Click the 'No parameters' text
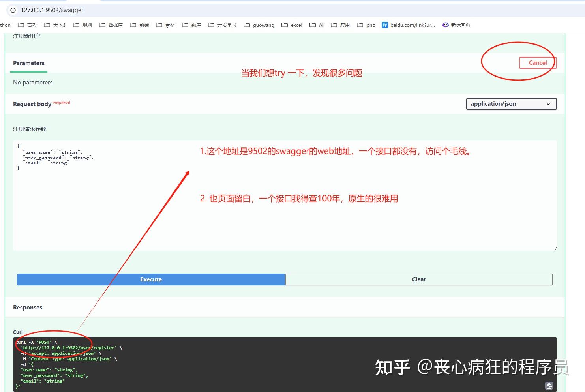585x392 pixels. click(x=33, y=83)
